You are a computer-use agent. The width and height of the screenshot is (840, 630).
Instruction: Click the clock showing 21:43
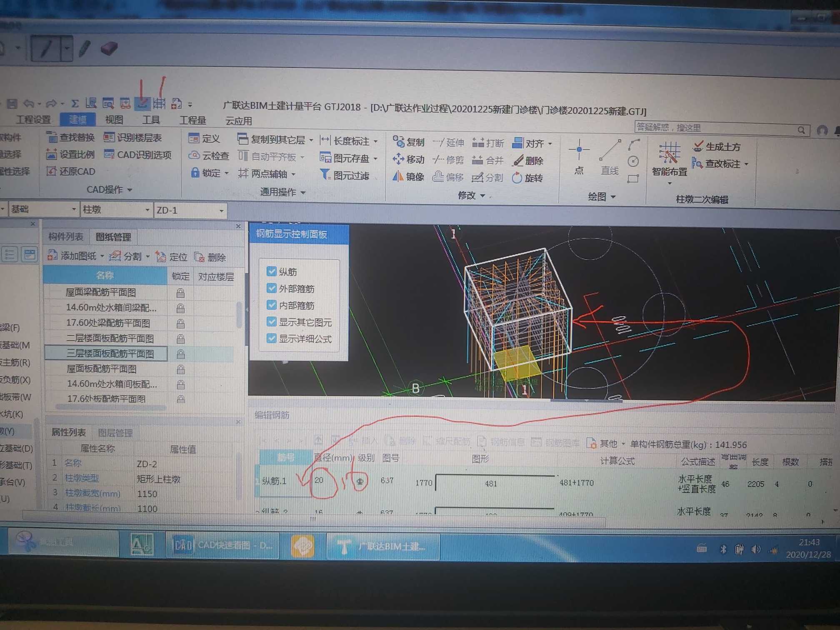[x=809, y=542]
